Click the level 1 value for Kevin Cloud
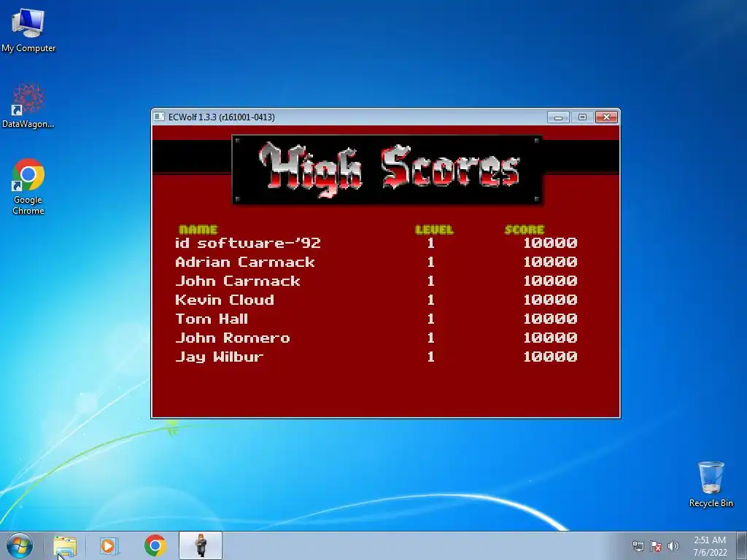The width and height of the screenshot is (747, 560). click(x=430, y=300)
